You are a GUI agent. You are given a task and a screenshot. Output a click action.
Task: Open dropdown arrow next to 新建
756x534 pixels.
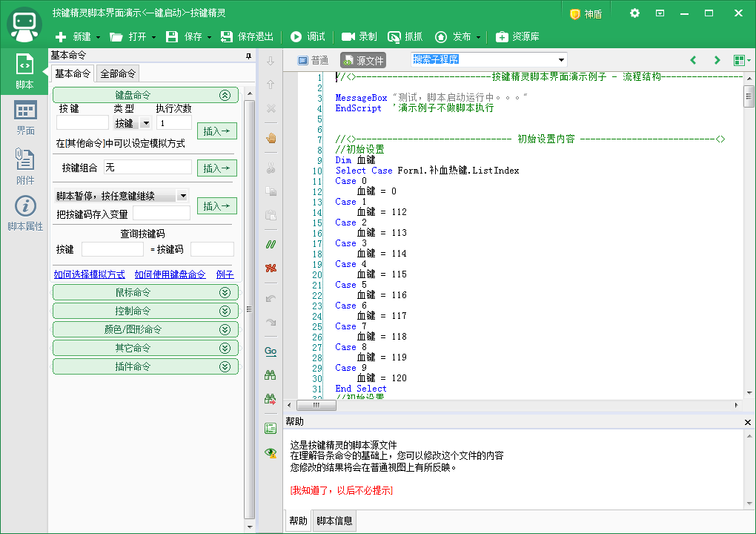pos(98,37)
